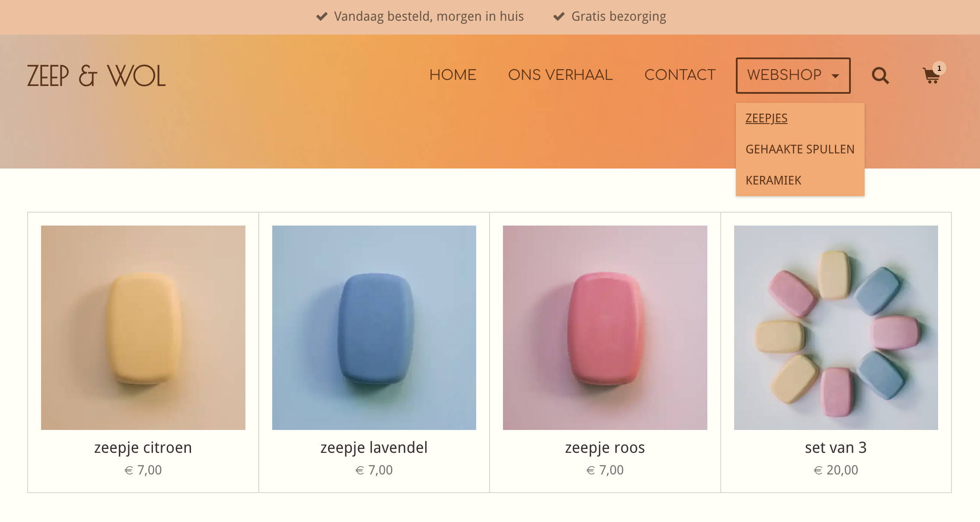The width and height of the screenshot is (980, 522).
Task: Open the search magnifier icon
Action: pos(880,76)
